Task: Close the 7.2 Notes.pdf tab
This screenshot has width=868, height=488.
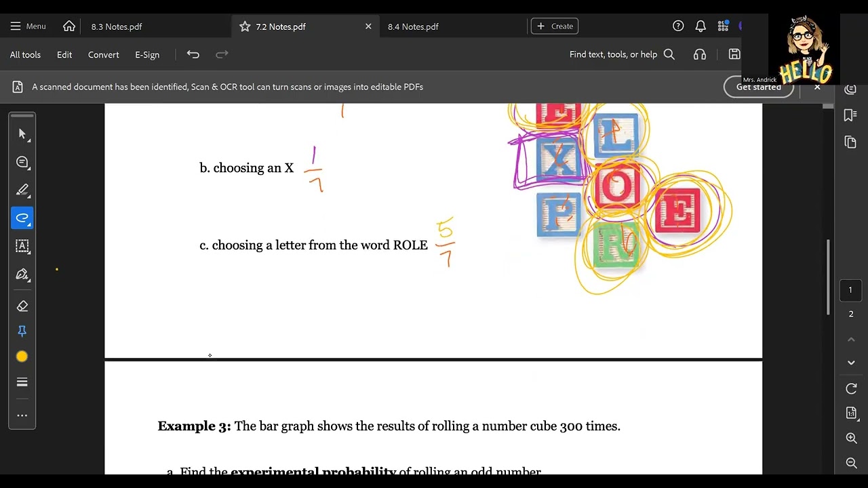Action: tap(368, 26)
